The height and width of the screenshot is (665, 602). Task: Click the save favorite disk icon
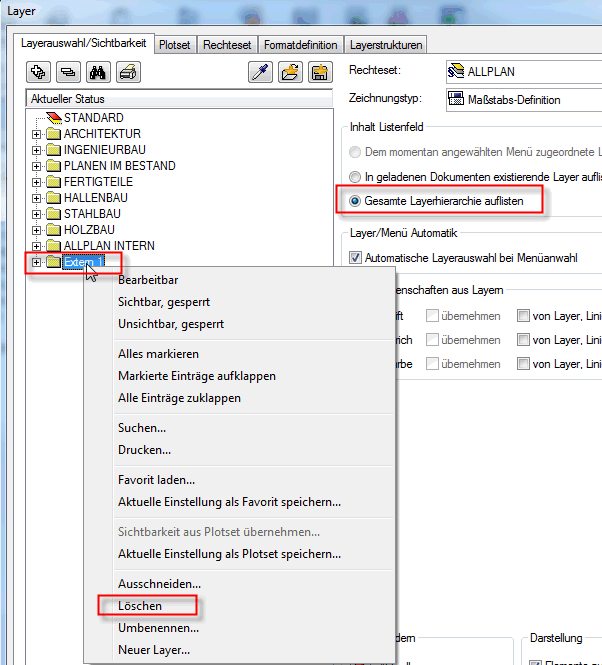click(320, 72)
